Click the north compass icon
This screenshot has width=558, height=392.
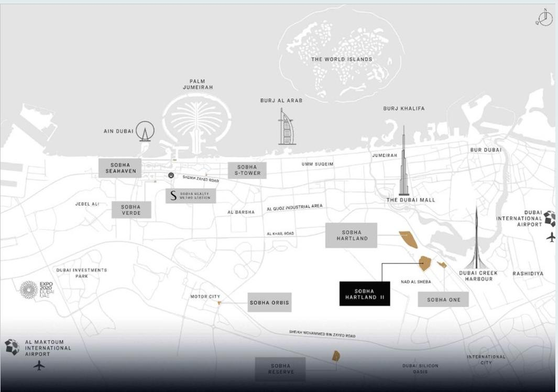click(545, 18)
